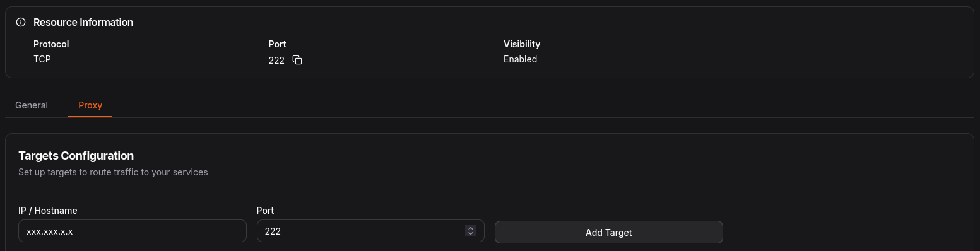Click the Protocol label in resource info
The image size is (980, 251).
[x=51, y=44]
